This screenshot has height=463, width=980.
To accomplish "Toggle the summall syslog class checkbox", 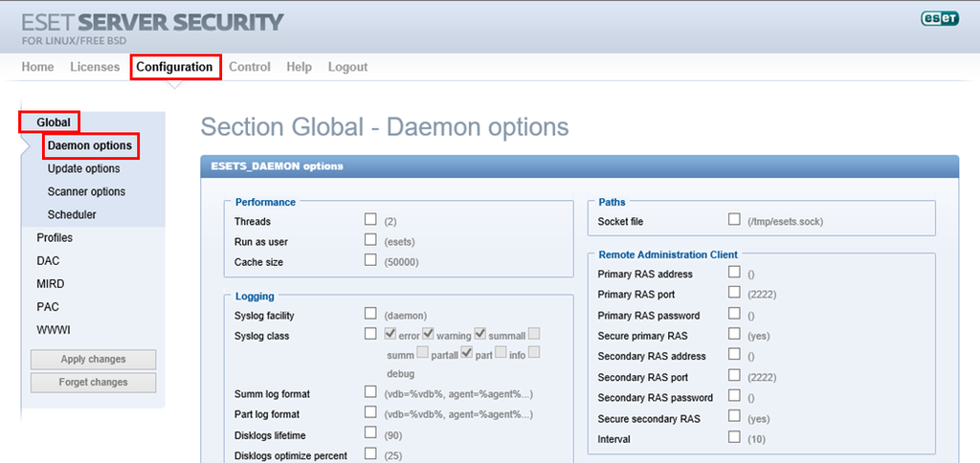I will 480,334.
